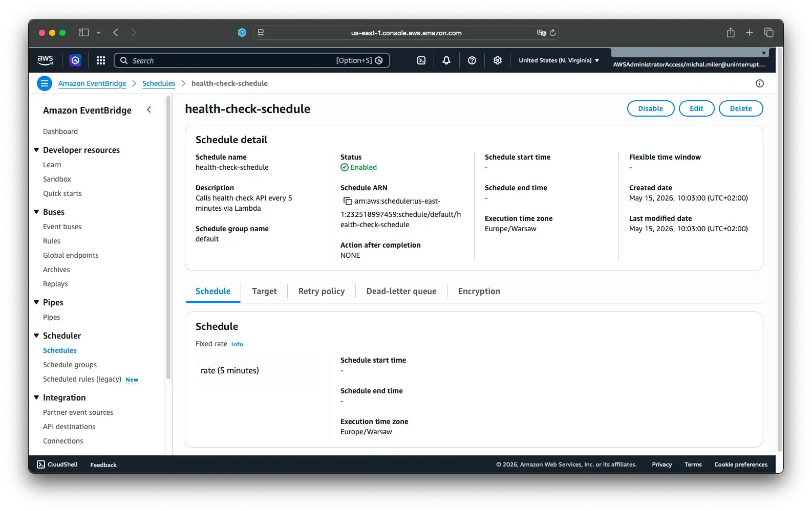
Task: Collapse the Buses section
Action: [x=36, y=212]
